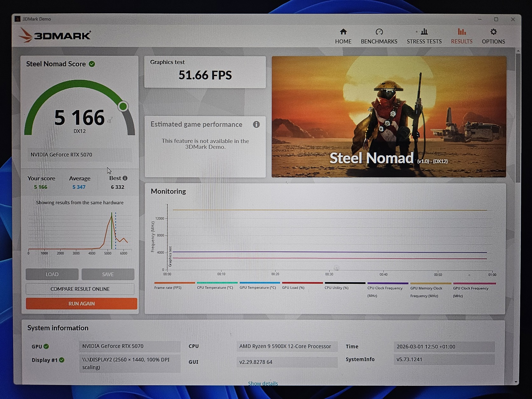Click the Your score value 5 166

click(x=41, y=187)
